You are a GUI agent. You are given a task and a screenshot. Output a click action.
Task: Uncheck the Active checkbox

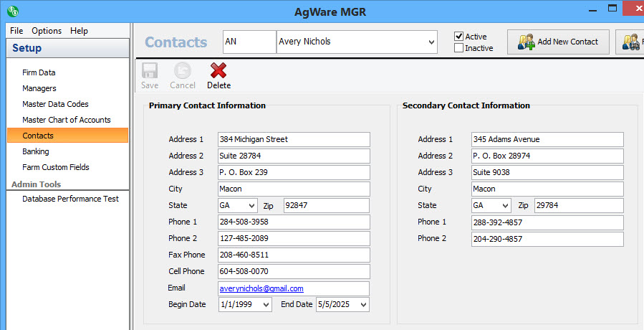459,37
